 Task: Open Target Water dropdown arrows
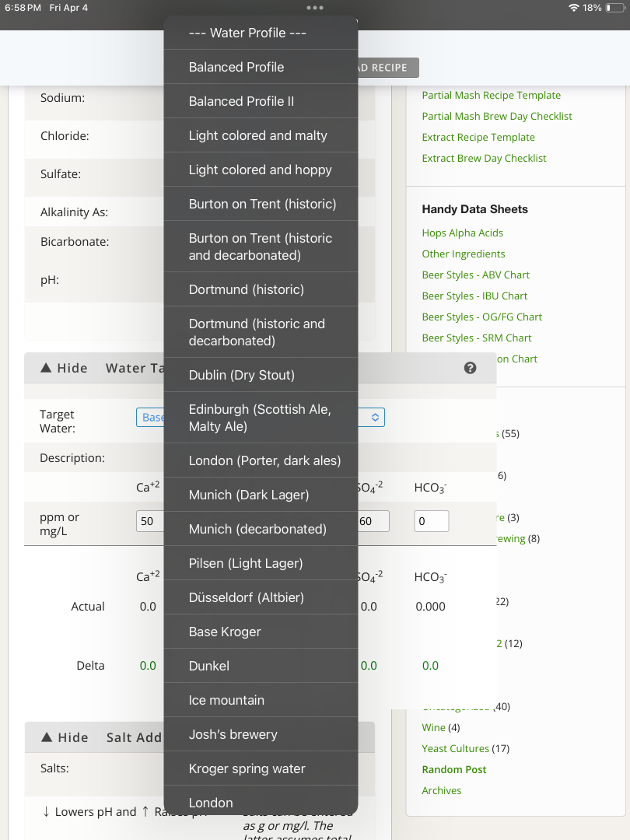[x=375, y=418]
